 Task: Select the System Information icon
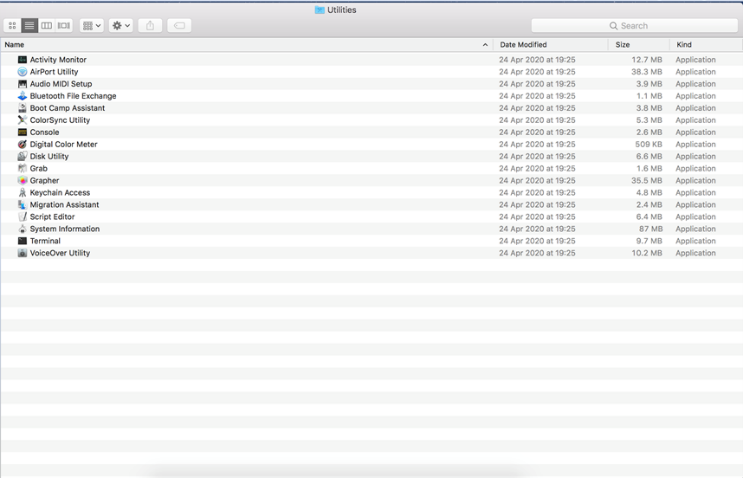pyautogui.click(x=22, y=229)
